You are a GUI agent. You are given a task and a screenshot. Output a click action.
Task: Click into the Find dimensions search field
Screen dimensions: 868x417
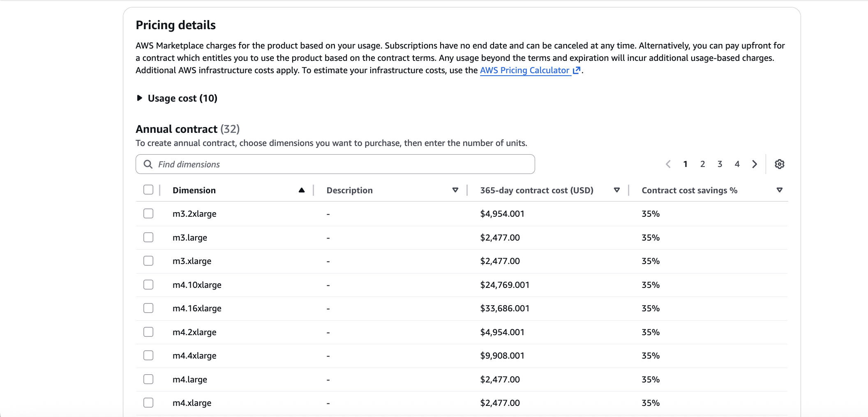tap(341, 164)
